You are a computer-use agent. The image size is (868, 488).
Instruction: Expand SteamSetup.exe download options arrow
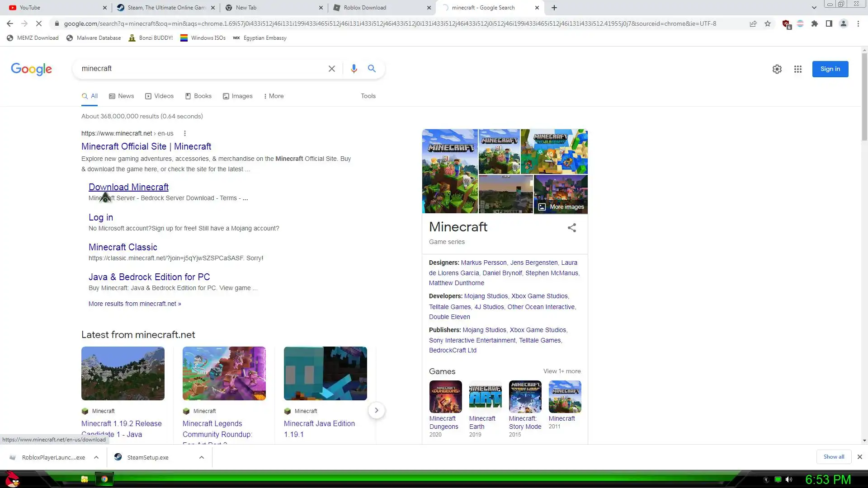pyautogui.click(x=201, y=457)
